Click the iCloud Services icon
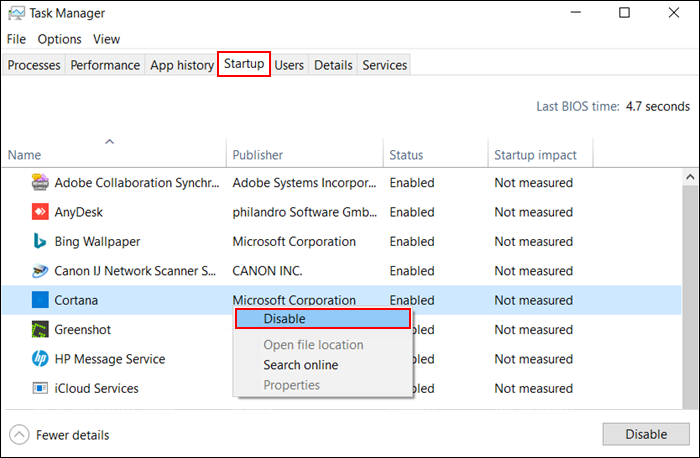700x458 pixels. [x=40, y=388]
